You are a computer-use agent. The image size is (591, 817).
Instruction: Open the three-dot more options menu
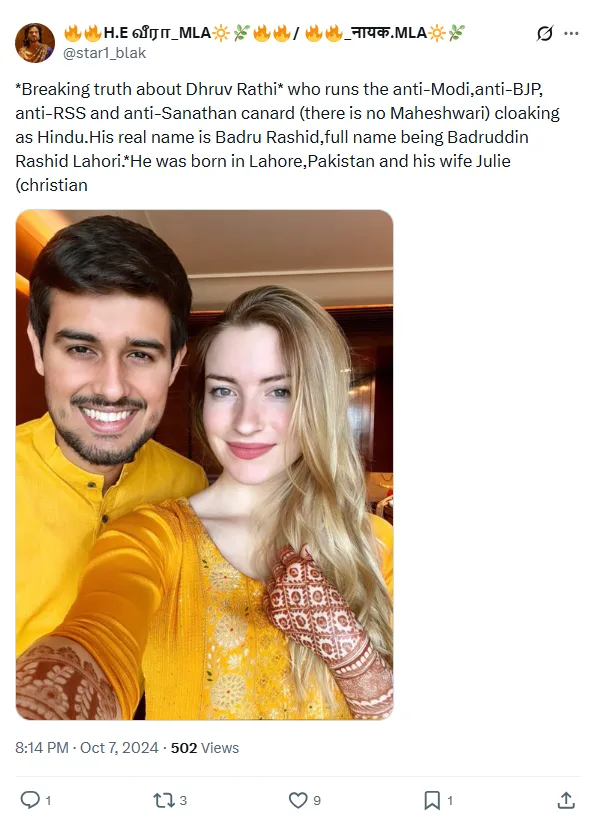coord(571,34)
